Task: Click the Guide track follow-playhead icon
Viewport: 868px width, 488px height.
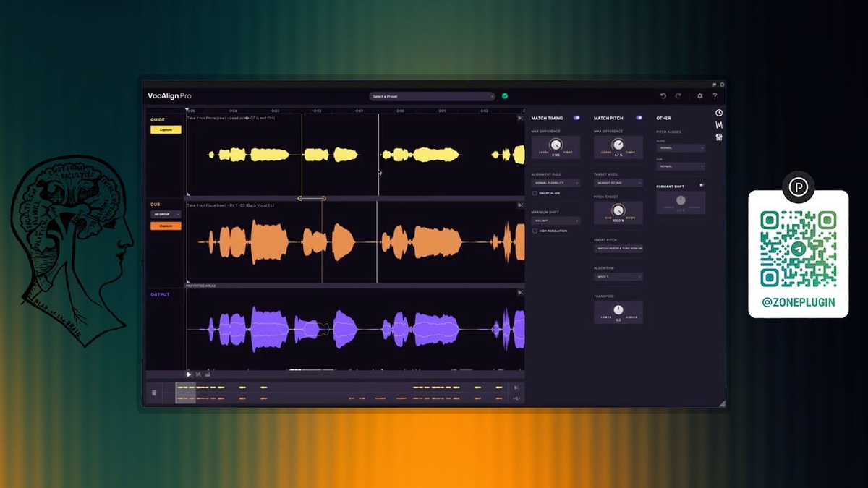Action: coord(520,118)
